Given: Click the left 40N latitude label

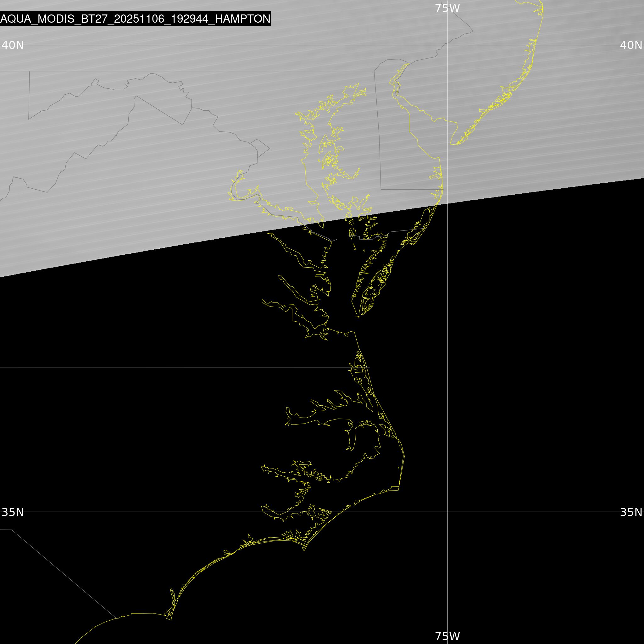Looking at the screenshot, I should (13, 45).
